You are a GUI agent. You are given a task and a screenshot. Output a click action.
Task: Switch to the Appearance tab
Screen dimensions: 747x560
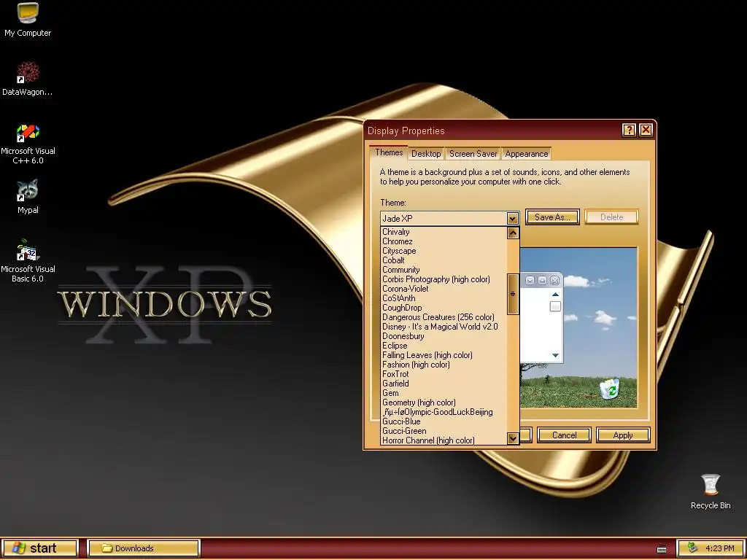[527, 154]
